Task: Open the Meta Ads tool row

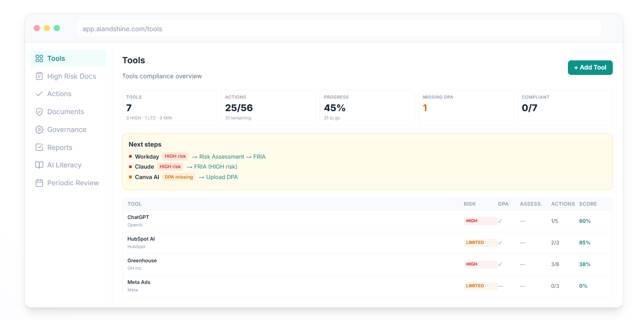Action: point(367,286)
